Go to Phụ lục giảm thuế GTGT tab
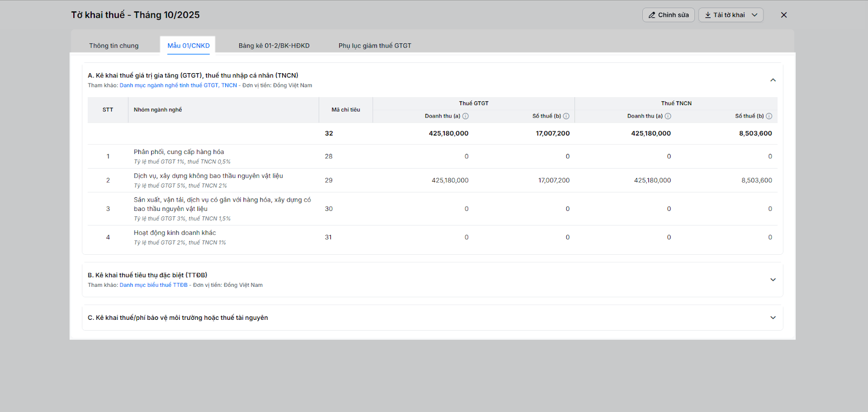868x412 pixels. point(375,46)
